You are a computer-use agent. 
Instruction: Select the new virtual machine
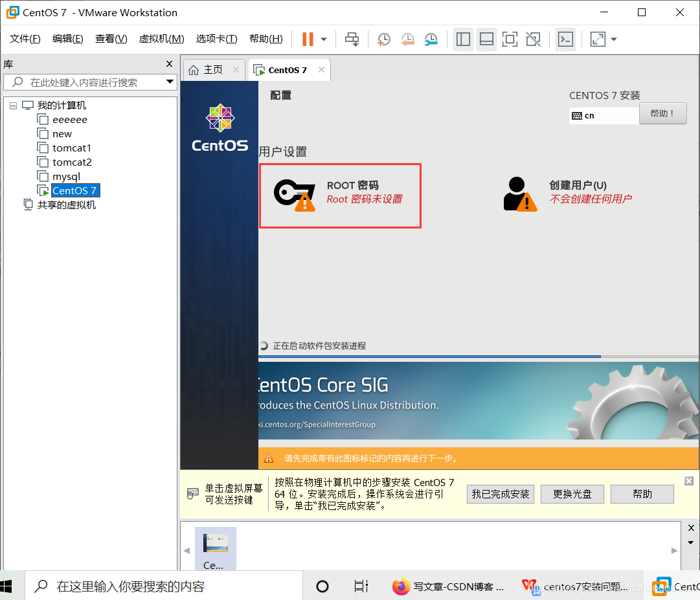coord(62,134)
